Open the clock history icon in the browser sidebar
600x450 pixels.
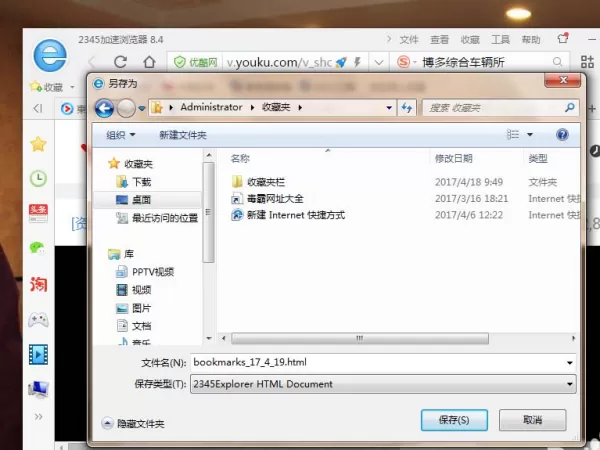tap(38, 178)
